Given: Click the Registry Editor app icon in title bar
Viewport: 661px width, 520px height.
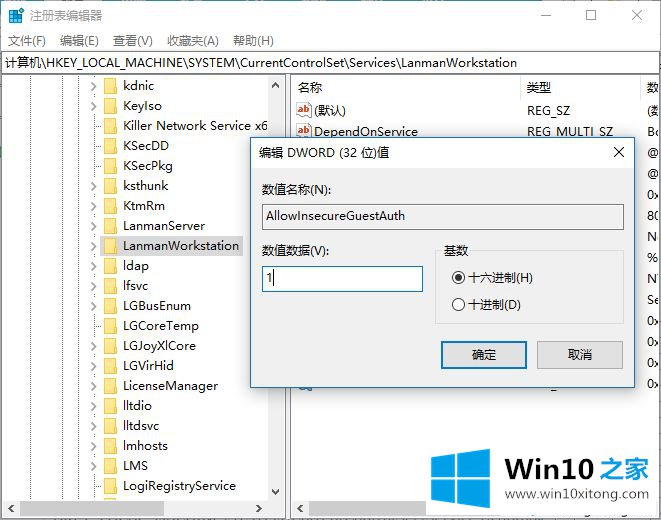Looking at the screenshot, I should pyautogui.click(x=16, y=16).
